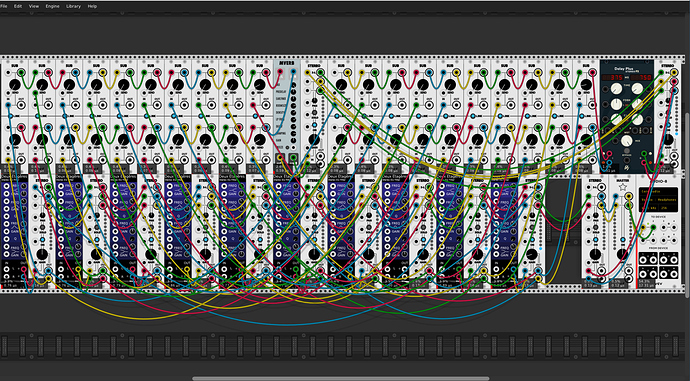Screen dimensions: 690x381
Task: Open Audio-8 device selector showing Headphones
Action: 659,200
